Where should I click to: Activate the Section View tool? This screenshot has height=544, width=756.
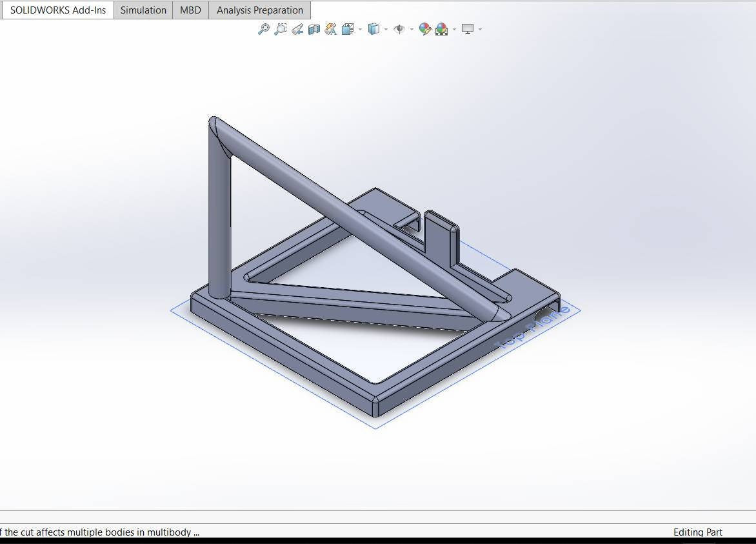(314, 29)
